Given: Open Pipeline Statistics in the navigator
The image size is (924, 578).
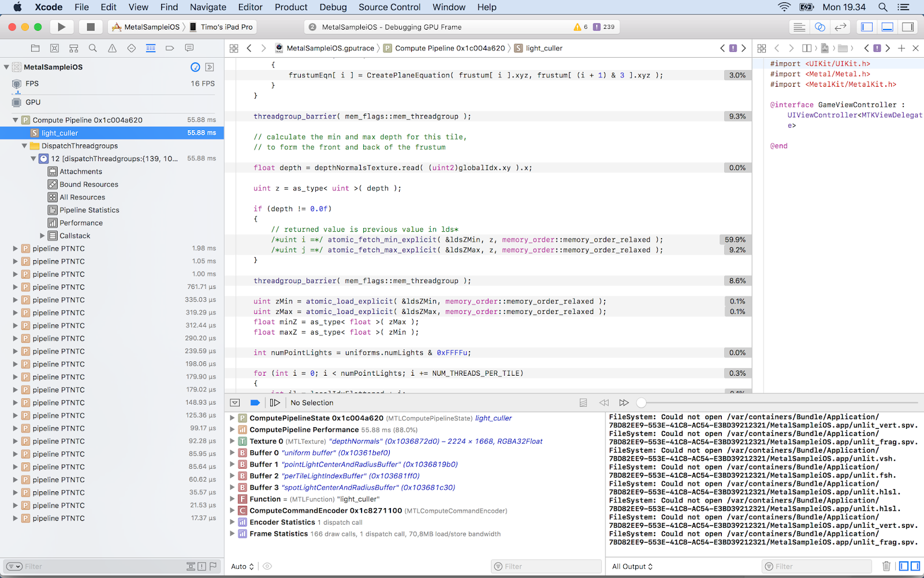Looking at the screenshot, I should tap(90, 210).
